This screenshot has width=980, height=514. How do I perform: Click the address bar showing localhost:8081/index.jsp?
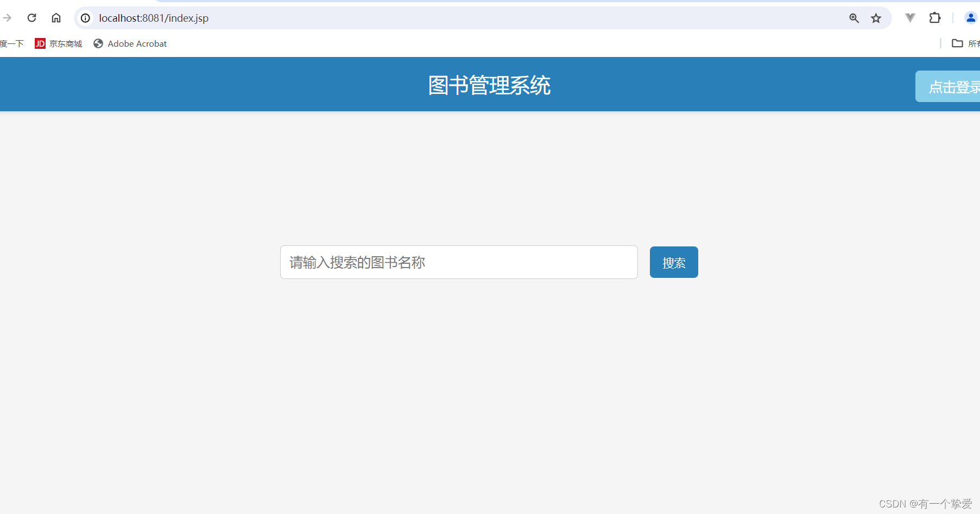[x=153, y=18]
